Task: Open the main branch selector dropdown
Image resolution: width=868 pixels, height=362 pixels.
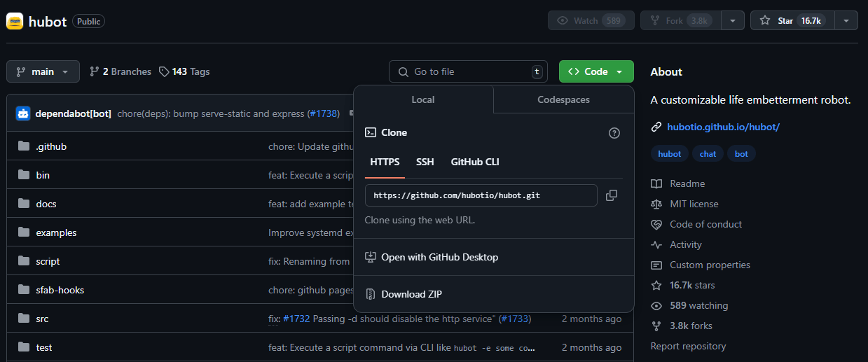Action: (42, 71)
